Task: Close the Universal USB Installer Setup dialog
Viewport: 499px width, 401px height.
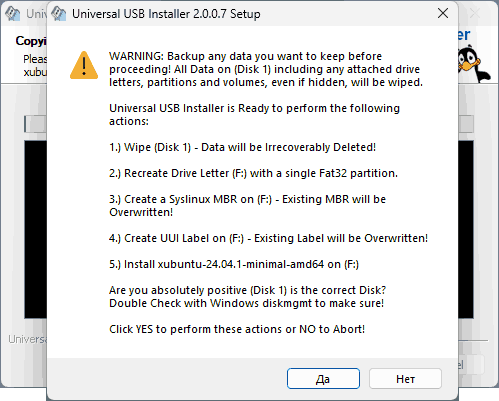Action: 443,14
